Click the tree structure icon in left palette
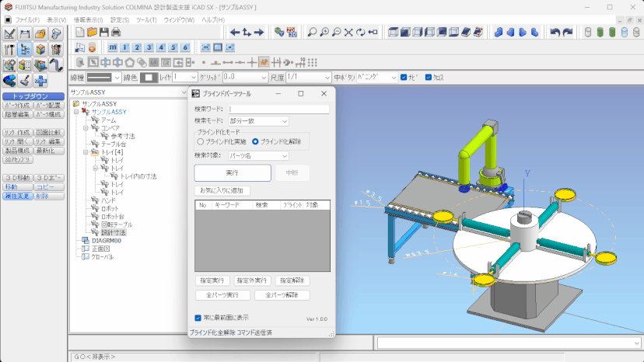644x362 pixels. coord(24,49)
